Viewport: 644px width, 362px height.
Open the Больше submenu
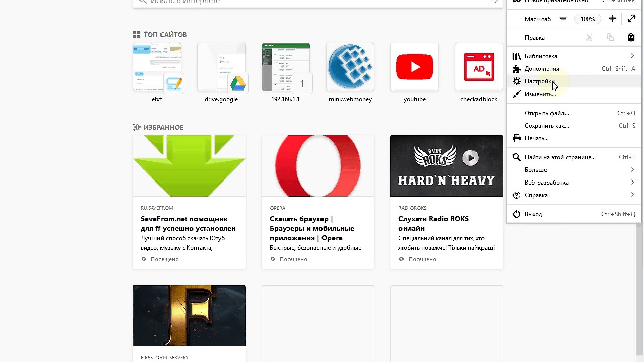(x=574, y=170)
